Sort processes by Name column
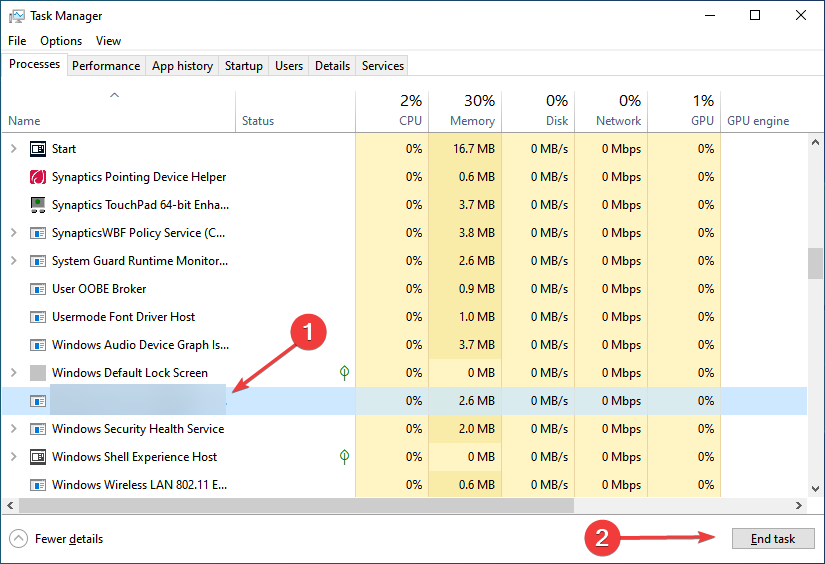 click(118, 112)
